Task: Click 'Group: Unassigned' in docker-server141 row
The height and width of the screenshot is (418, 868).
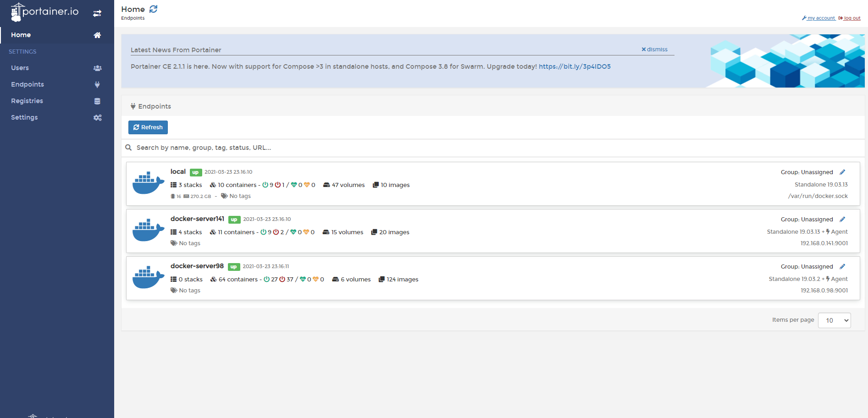Action: pos(807,220)
